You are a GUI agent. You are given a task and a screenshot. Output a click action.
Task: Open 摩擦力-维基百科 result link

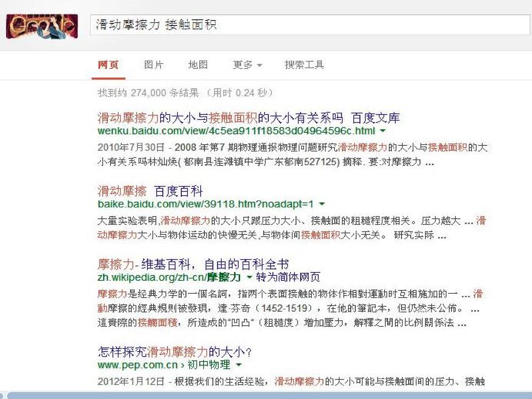(193, 264)
